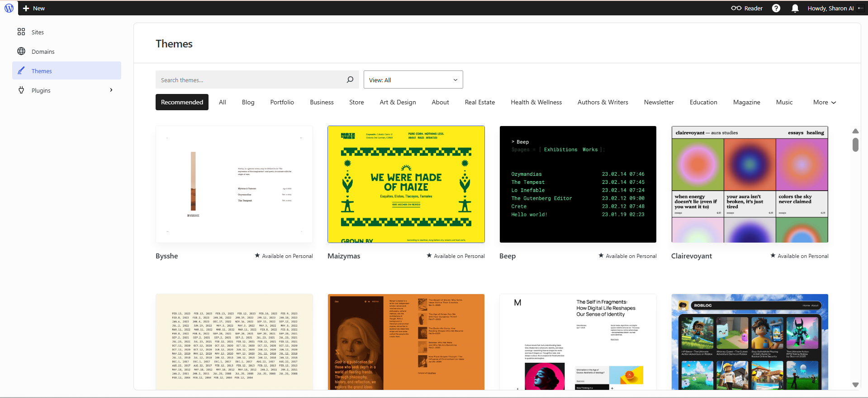Viewport: 868px width, 398px height.
Task: Open the help question mark icon
Action: [776, 8]
